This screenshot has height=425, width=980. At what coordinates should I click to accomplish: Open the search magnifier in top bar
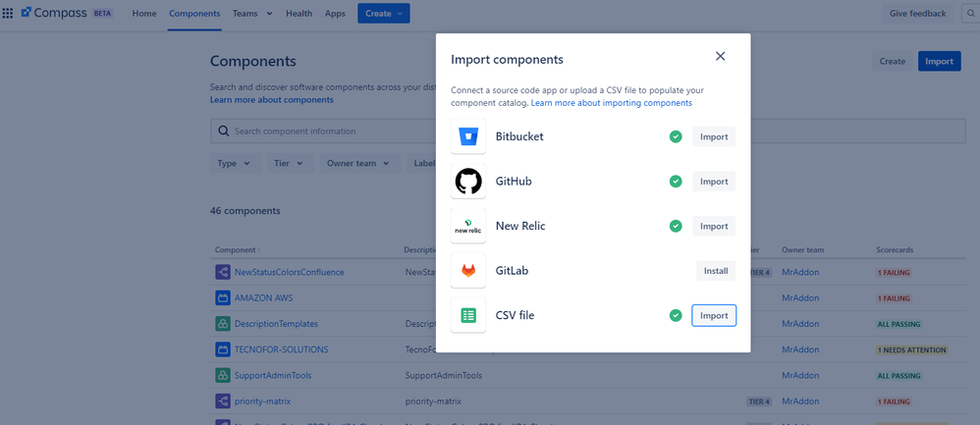click(970, 13)
